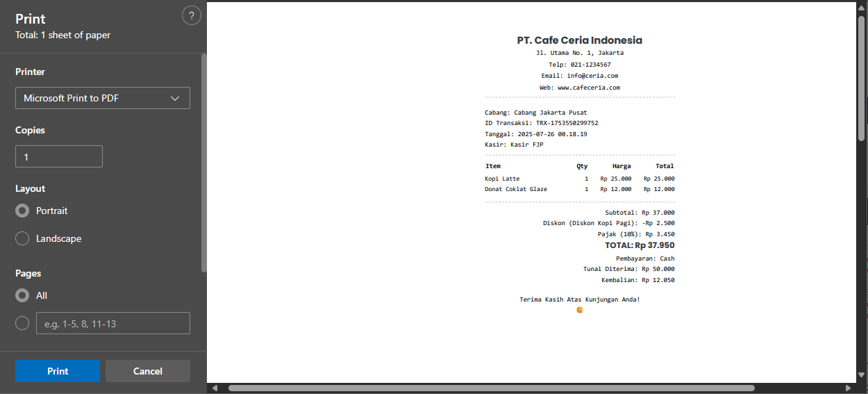The height and width of the screenshot is (394, 868).
Task: Open the print help question mark icon
Action: click(x=191, y=16)
